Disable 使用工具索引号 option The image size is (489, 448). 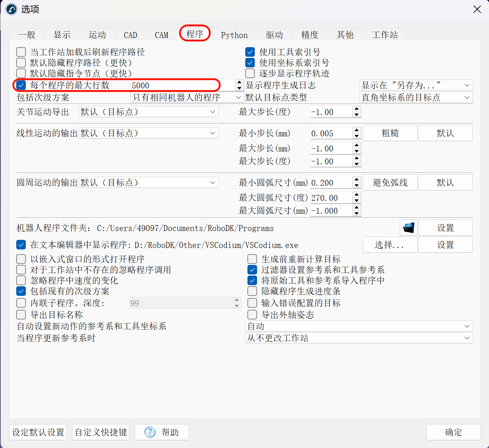tap(250, 52)
